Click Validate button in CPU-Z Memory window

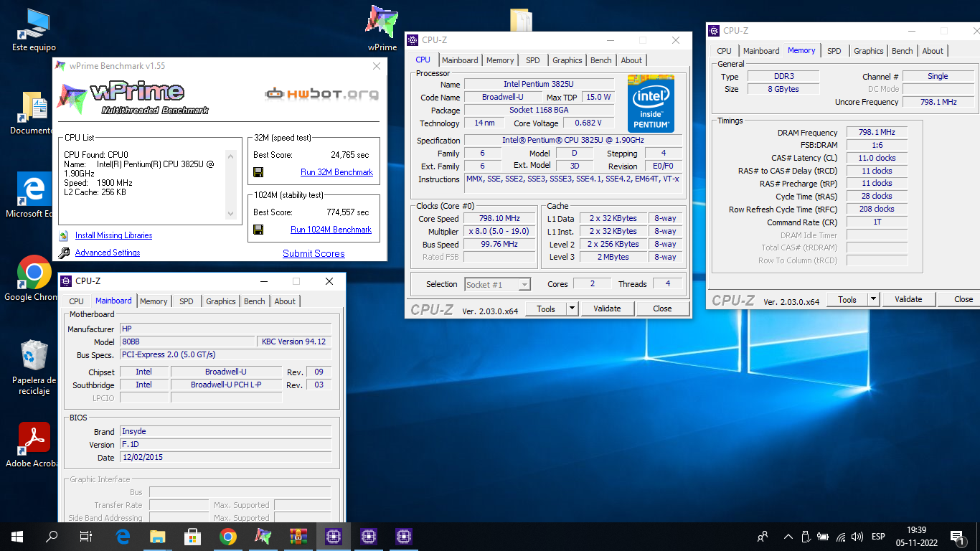(x=908, y=299)
